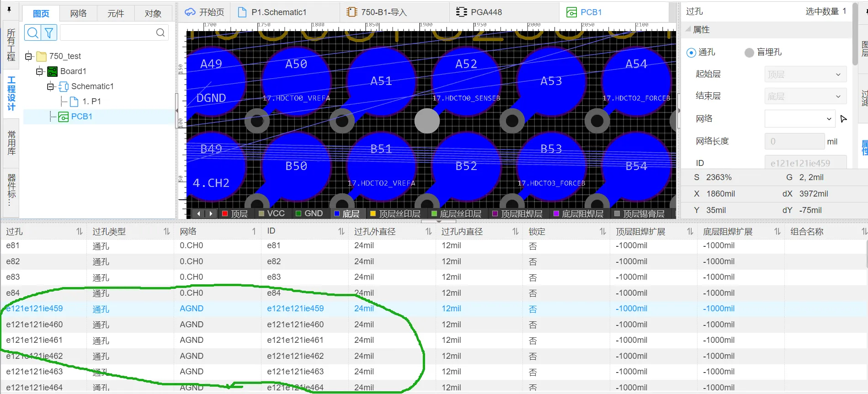Click the e121e121ie460 via row
The height and width of the screenshot is (394, 868).
click(35, 325)
